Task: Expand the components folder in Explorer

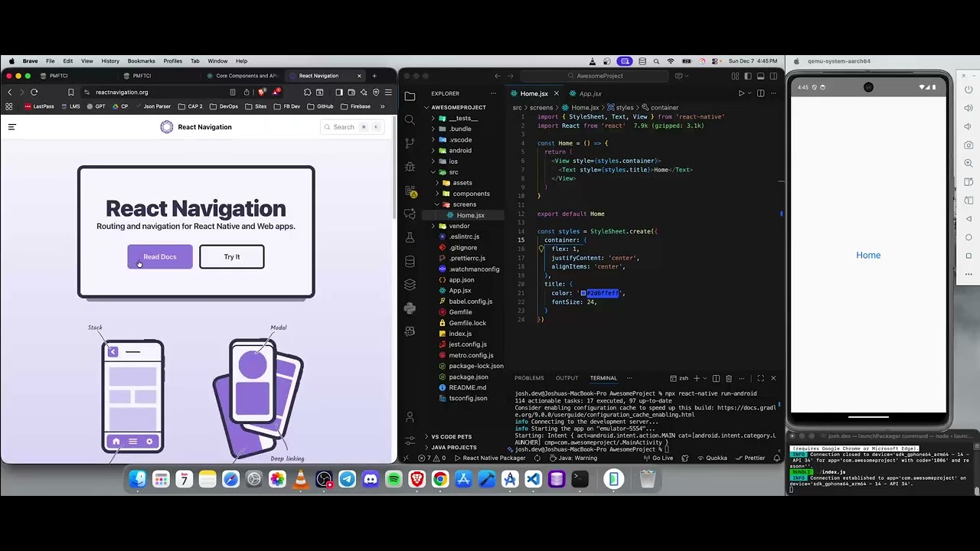Action: click(x=471, y=194)
